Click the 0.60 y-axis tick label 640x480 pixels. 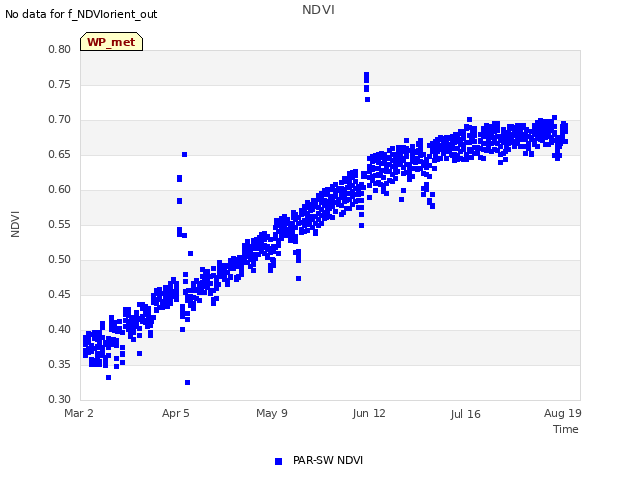(60, 189)
